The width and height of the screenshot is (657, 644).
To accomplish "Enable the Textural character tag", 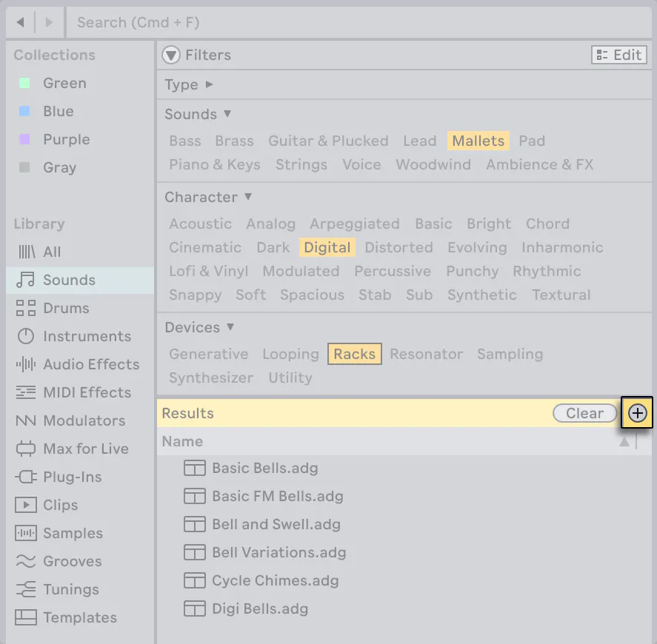I will coord(561,295).
